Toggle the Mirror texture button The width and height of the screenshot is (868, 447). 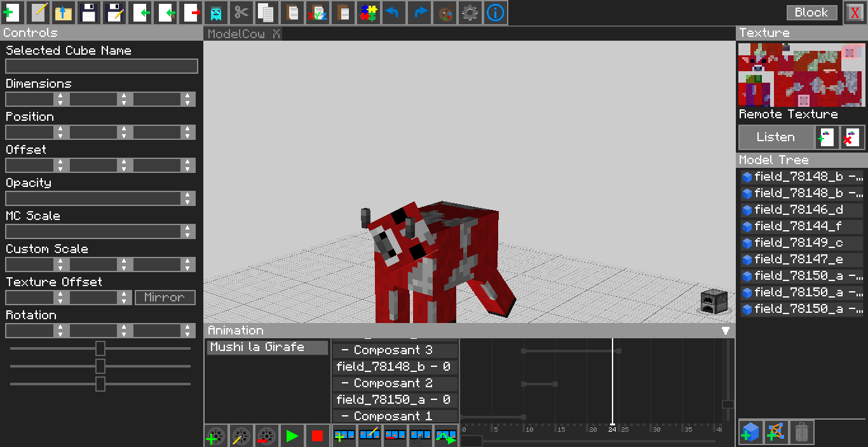pyautogui.click(x=165, y=298)
